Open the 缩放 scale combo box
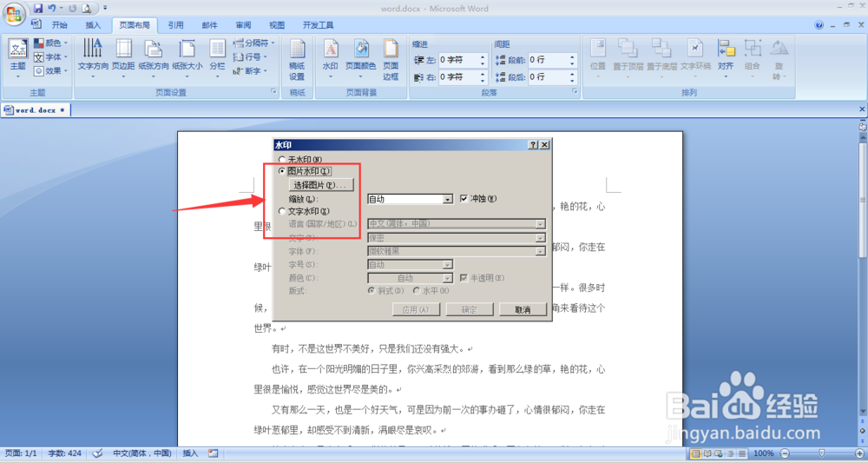The height and width of the screenshot is (463, 868). click(411, 199)
